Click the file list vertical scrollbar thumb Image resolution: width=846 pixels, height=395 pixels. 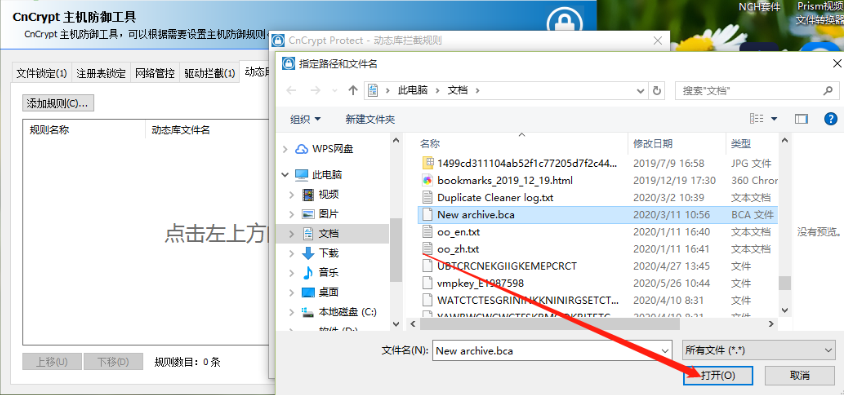tap(784, 283)
